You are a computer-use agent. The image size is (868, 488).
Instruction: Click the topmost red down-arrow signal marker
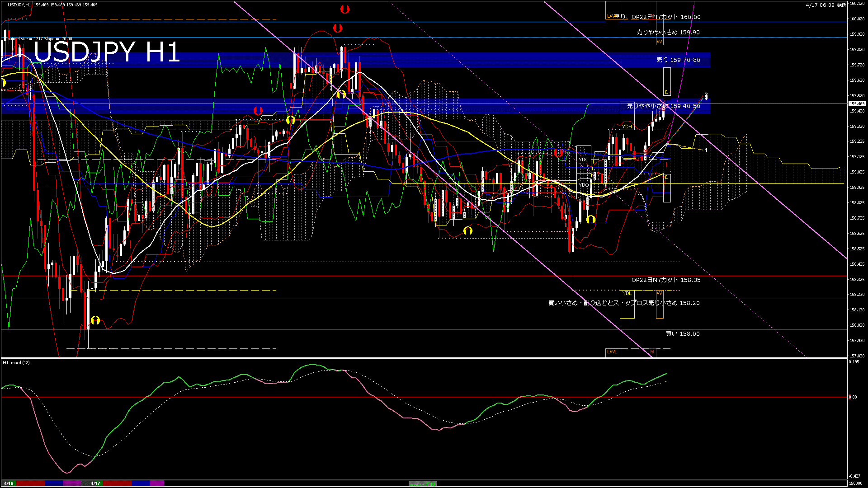[344, 9]
